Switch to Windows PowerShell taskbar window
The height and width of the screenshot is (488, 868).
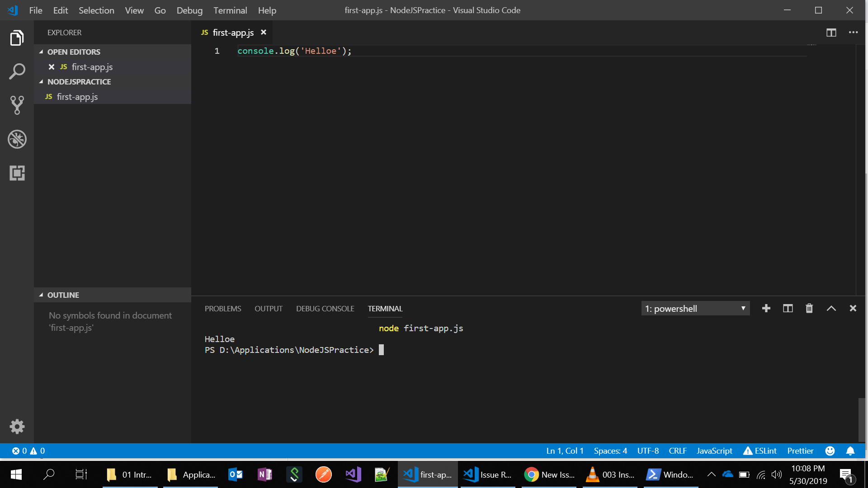pos(670,474)
